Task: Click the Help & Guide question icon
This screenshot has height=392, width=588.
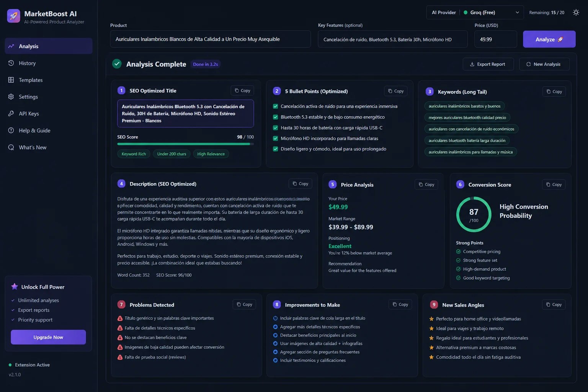Action: 11,131
